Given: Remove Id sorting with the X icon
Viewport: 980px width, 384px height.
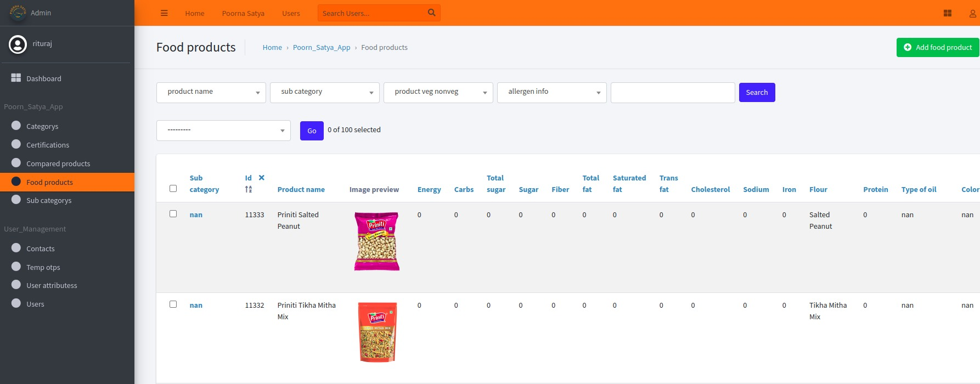Looking at the screenshot, I should coord(262,178).
